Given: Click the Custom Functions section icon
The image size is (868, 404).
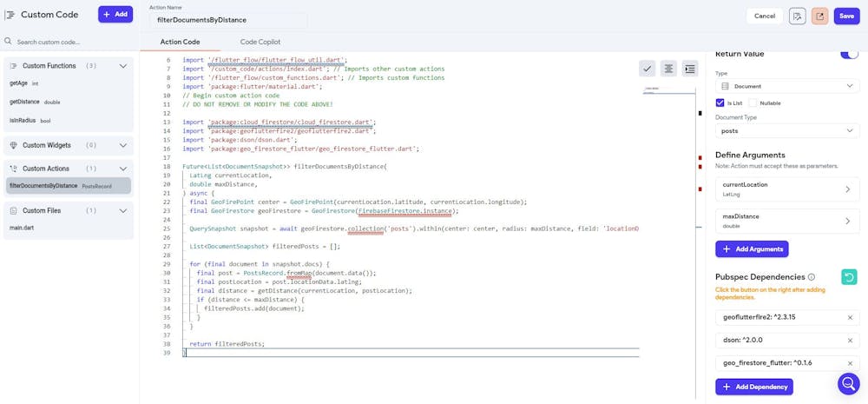Looking at the screenshot, I should [x=14, y=66].
